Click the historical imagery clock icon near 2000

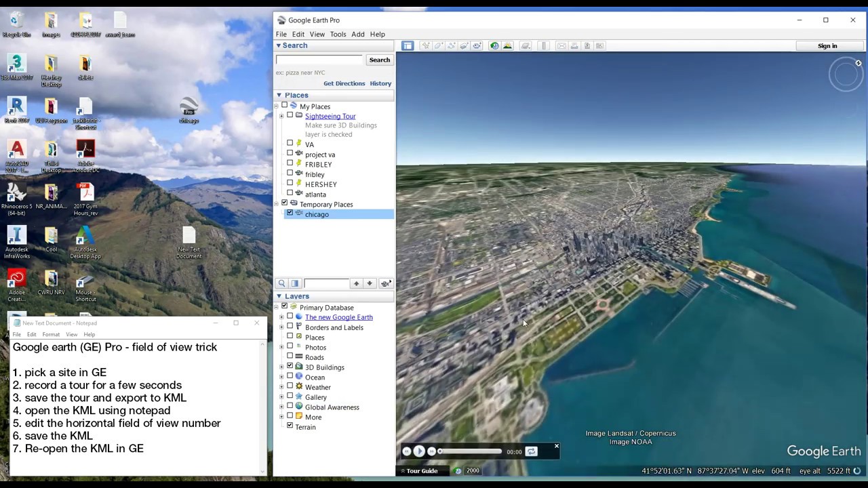click(458, 470)
